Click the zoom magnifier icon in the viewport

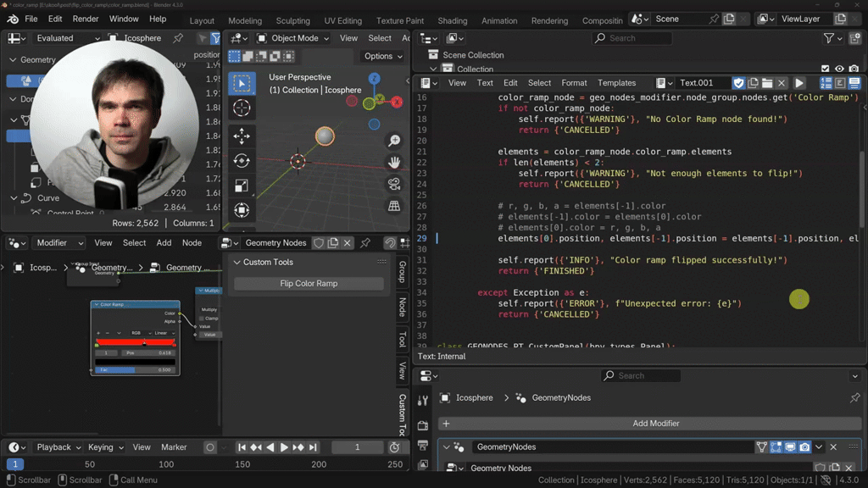pos(394,141)
